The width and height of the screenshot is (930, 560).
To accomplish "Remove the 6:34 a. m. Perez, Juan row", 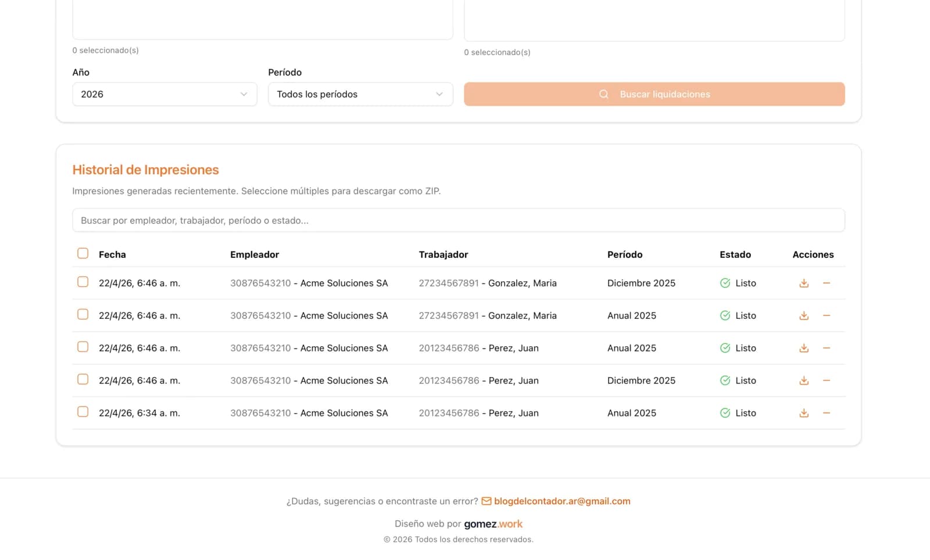I will click(x=827, y=414).
